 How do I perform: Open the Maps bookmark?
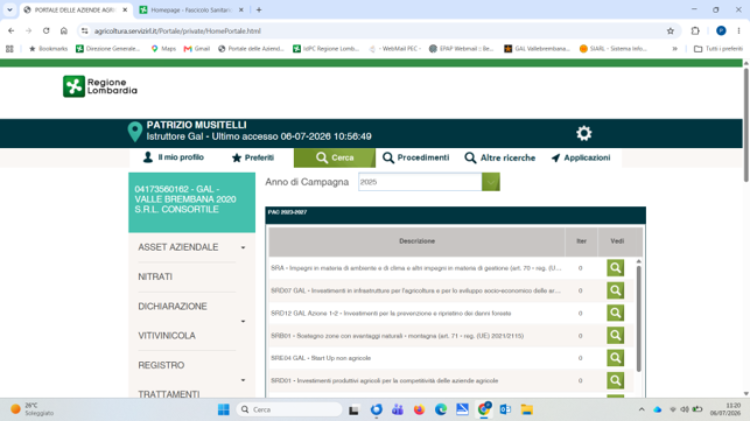click(164, 49)
